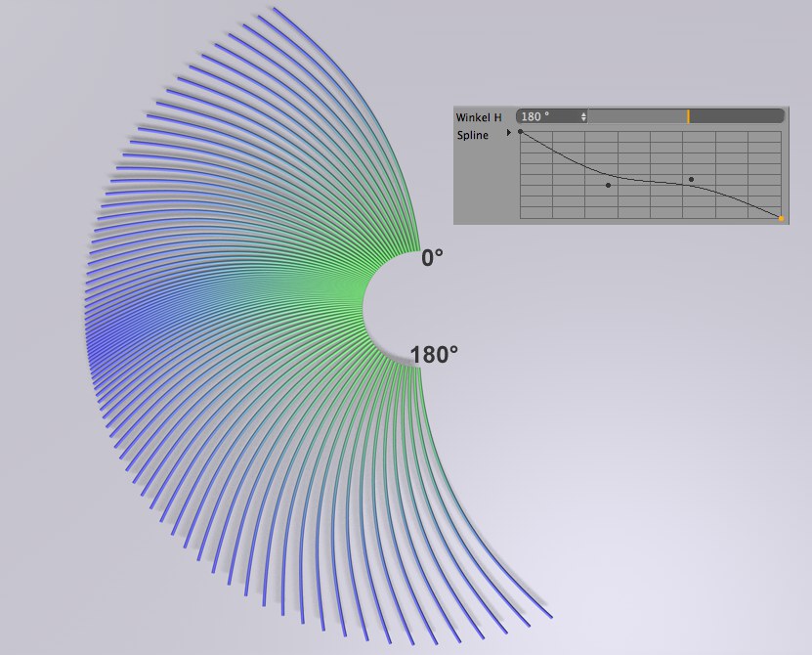The height and width of the screenshot is (655, 812).
Task: Select the top-left start point of spline curve
Action: 521,131
